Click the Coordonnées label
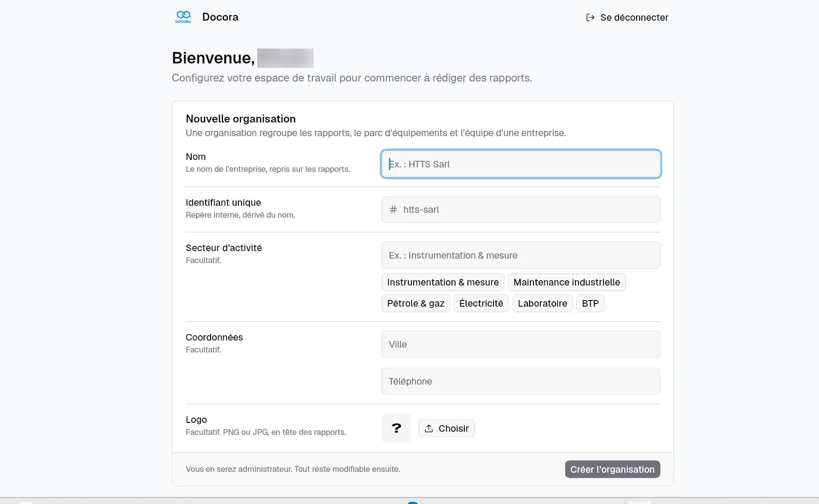The height and width of the screenshot is (504, 819). [x=214, y=337]
